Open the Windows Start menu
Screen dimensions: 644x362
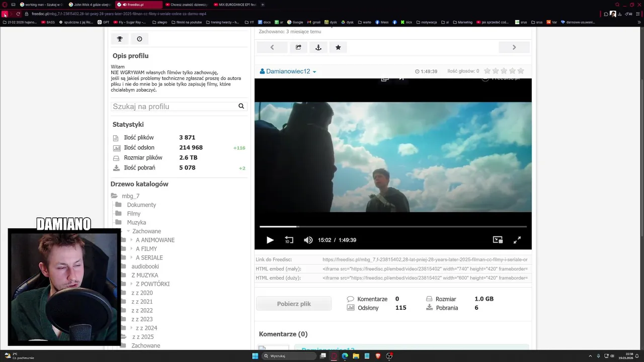tap(255, 356)
